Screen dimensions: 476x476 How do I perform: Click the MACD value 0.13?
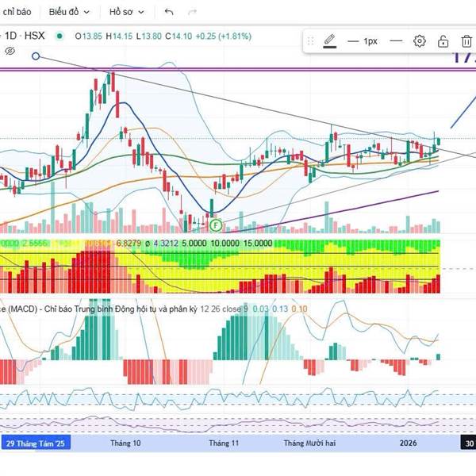point(280,309)
